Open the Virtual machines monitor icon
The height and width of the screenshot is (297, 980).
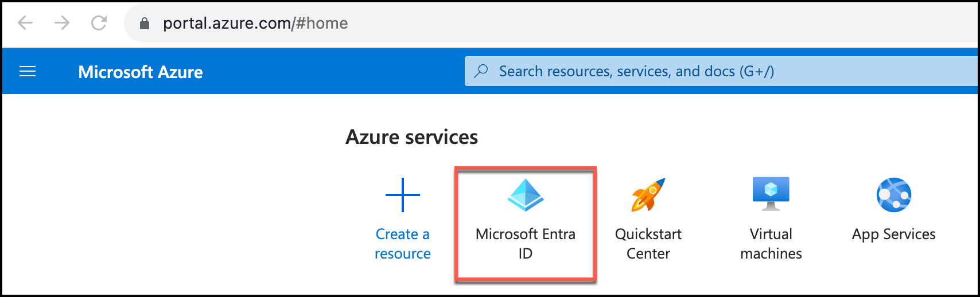point(771,194)
